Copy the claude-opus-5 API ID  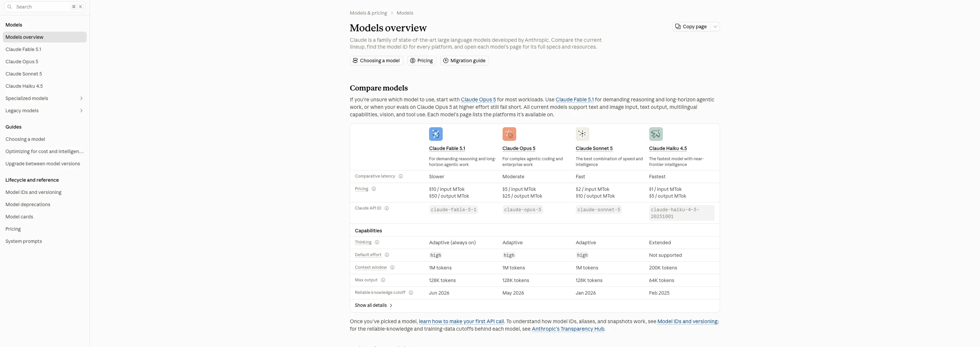pyautogui.click(x=522, y=210)
